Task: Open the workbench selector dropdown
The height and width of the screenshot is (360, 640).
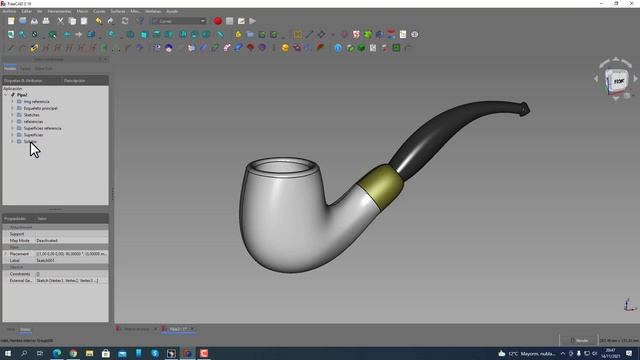Action: coord(179,21)
